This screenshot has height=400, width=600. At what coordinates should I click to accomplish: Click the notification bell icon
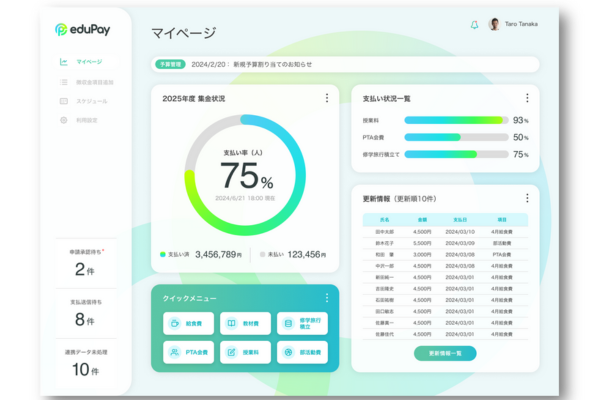click(x=474, y=25)
